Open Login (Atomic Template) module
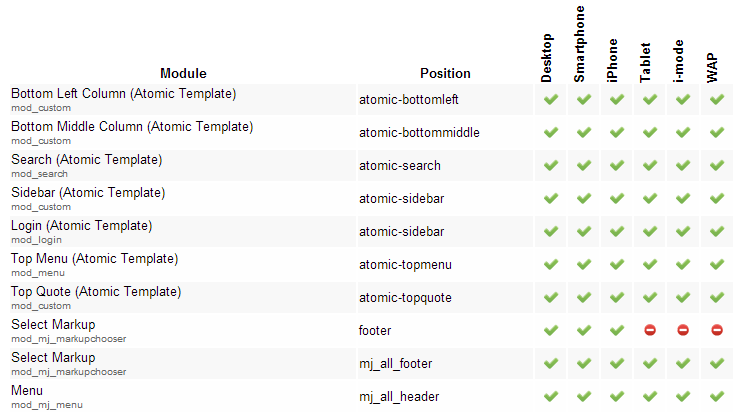The width and height of the screenshot is (741, 414). [82, 226]
